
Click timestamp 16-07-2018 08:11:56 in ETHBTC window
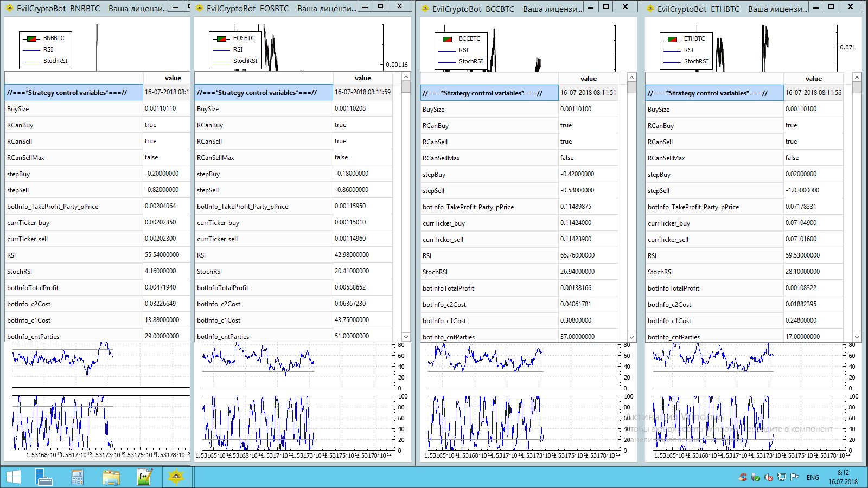click(x=813, y=93)
